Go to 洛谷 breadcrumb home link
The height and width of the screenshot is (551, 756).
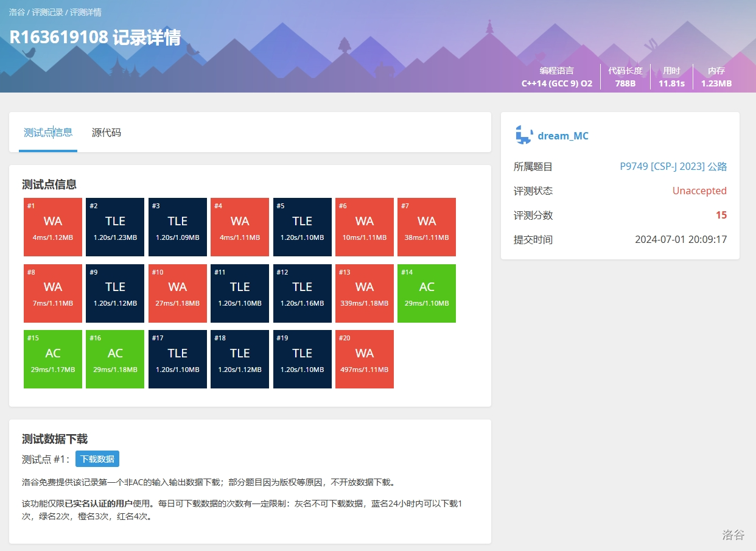click(17, 12)
